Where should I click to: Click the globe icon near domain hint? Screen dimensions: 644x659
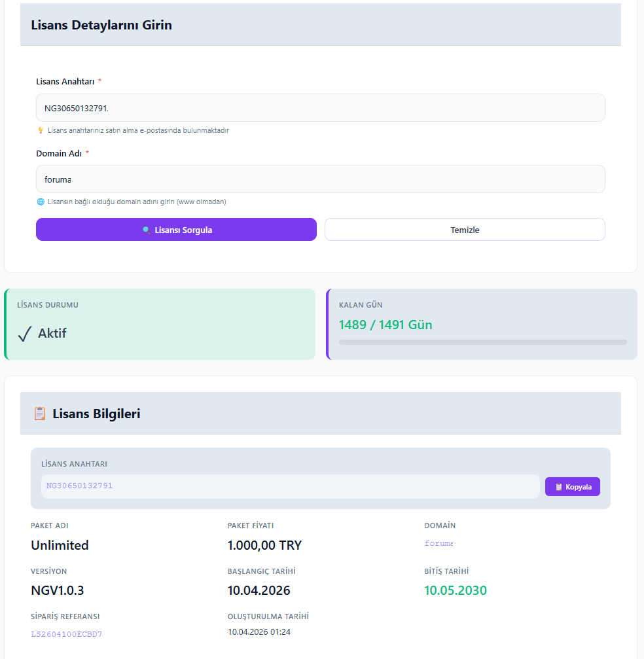(x=41, y=202)
